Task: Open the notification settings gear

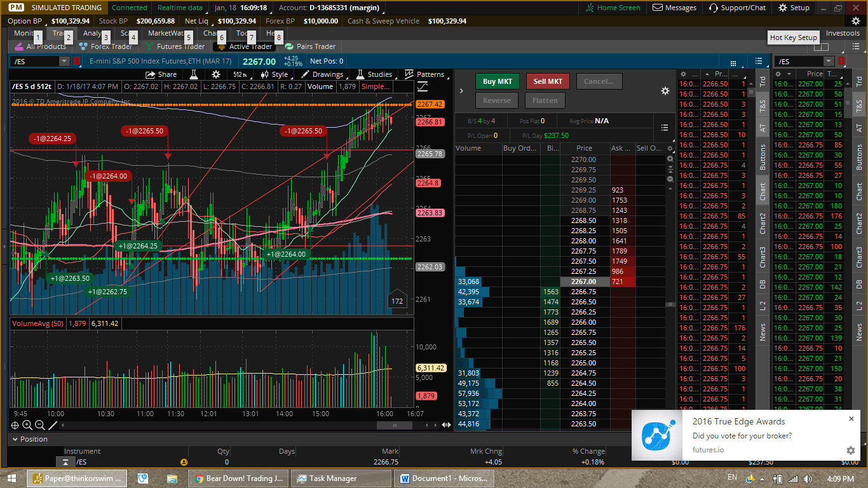Action: (851, 451)
